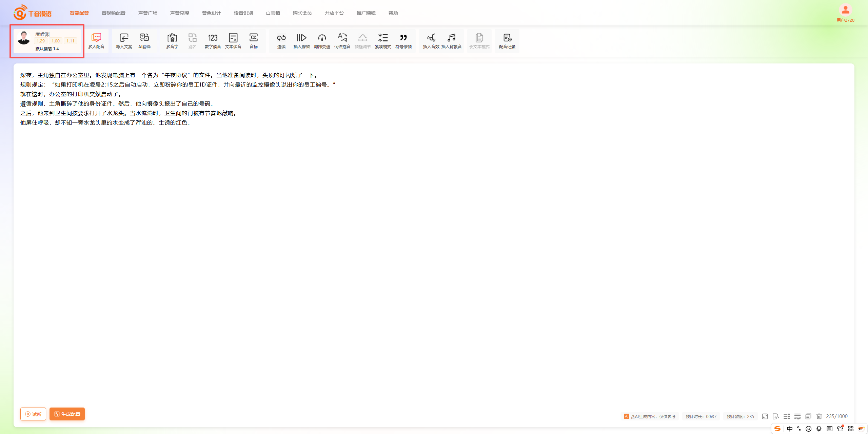
Task: Toggle 紧凑模式 compact mode
Action: (383, 41)
